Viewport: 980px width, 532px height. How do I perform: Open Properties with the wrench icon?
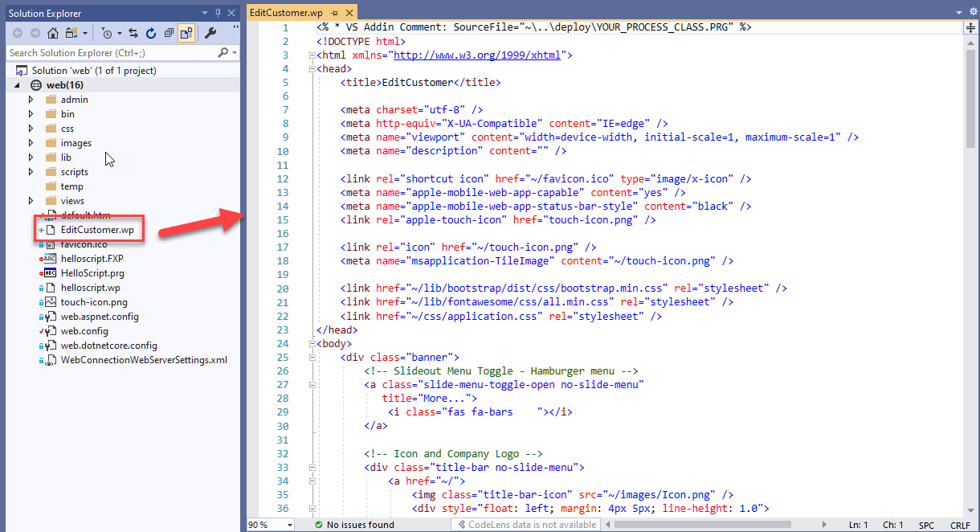(210, 33)
